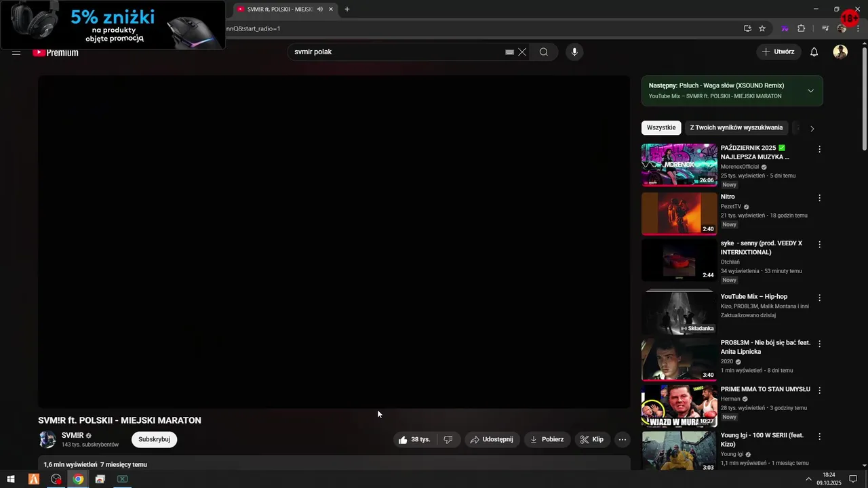The image size is (868, 488).
Task: Dislike the video with thumbs down
Action: point(448,439)
